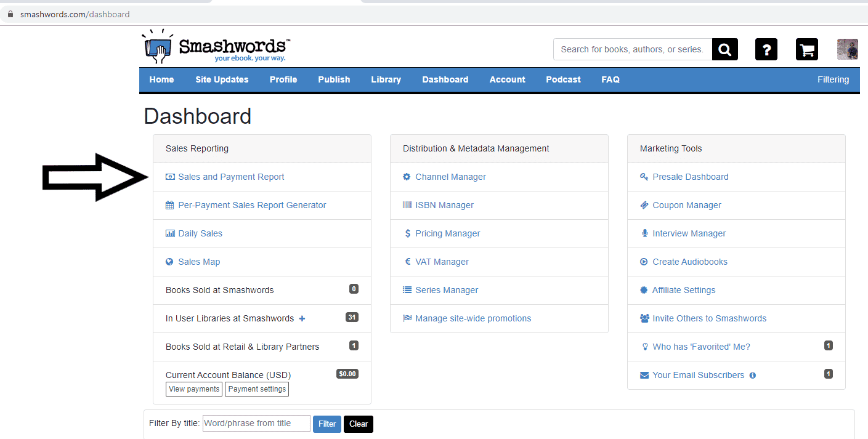Open the Create Audiobooks link
The height and width of the screenshot is (439, 868).
pyautogui.click(x=690, y=262)
